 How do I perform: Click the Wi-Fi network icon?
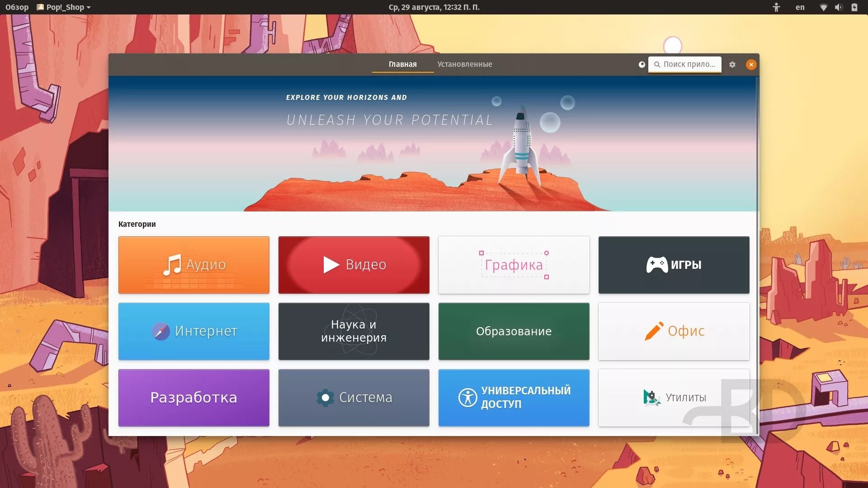pos(823,7)
